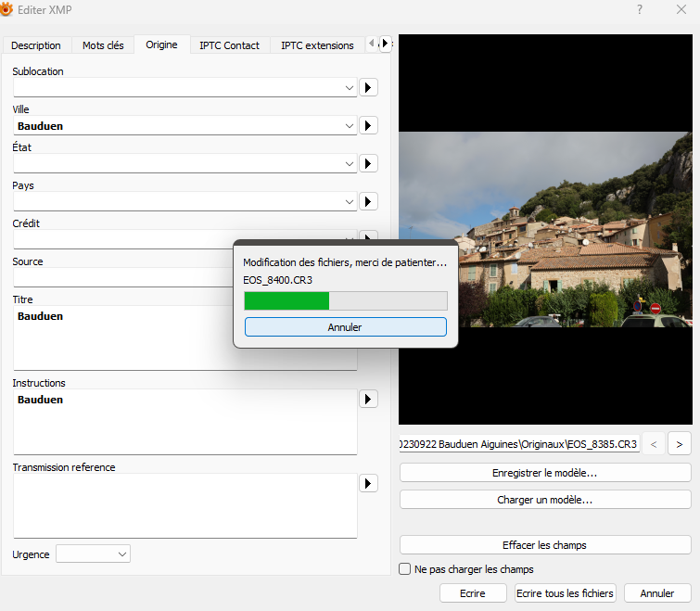Viewport: 700px width, 611px height.
Task: Click 'Effacer les champs' button
Action: click(x=545, y=545)
